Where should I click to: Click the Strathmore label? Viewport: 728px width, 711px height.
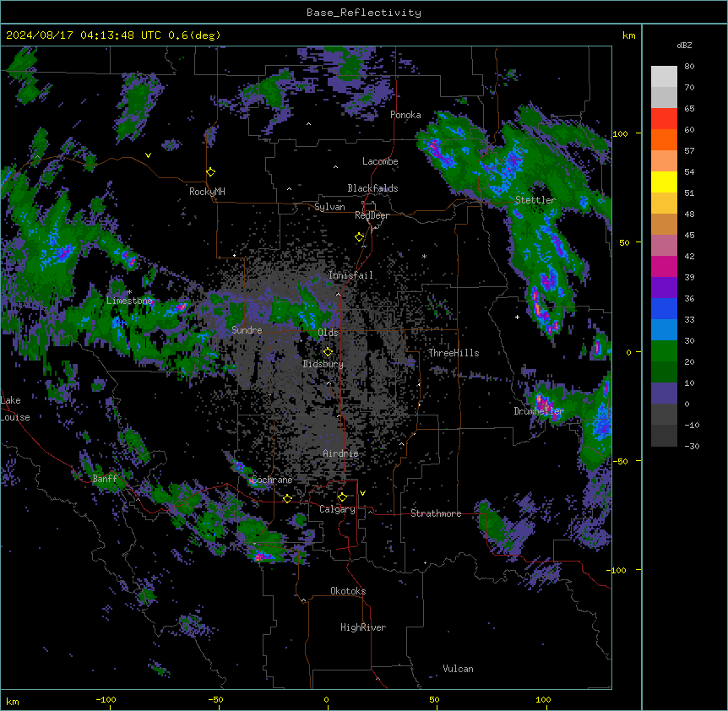(x=436, y=513)
